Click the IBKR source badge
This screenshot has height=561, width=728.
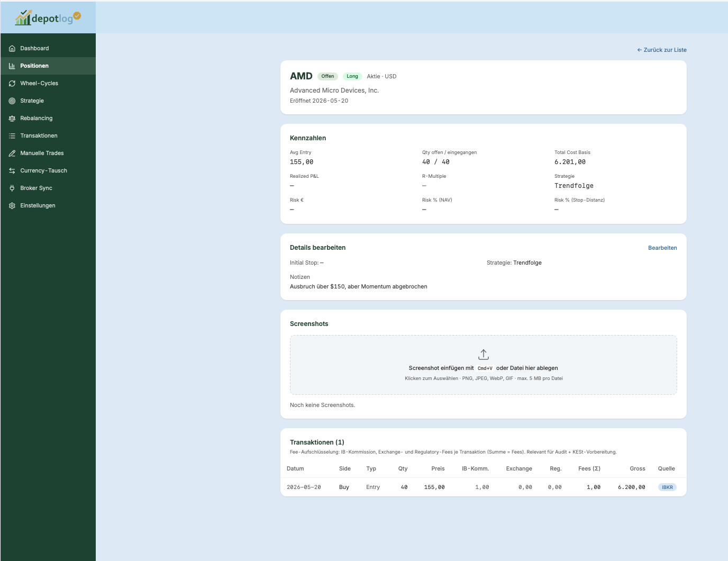[x=667, y=487]
